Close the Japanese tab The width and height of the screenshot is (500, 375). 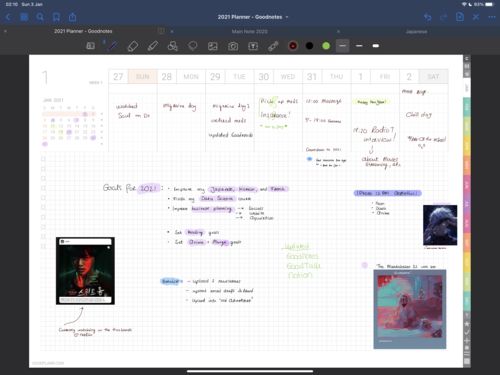(x=338, y=31)
